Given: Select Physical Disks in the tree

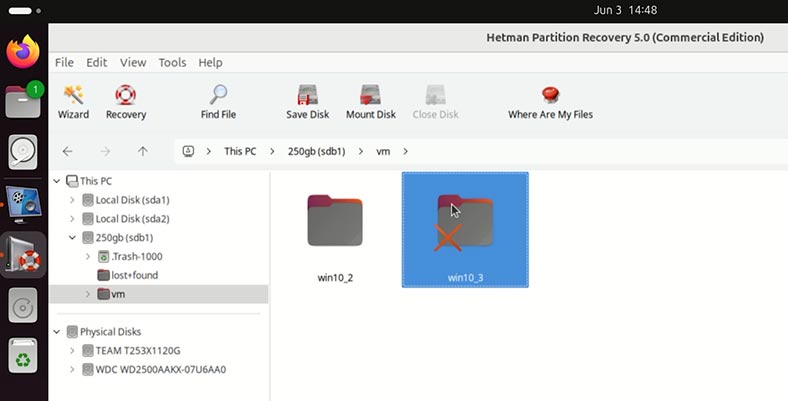Looking at the screenshot, I should (104, 332).
